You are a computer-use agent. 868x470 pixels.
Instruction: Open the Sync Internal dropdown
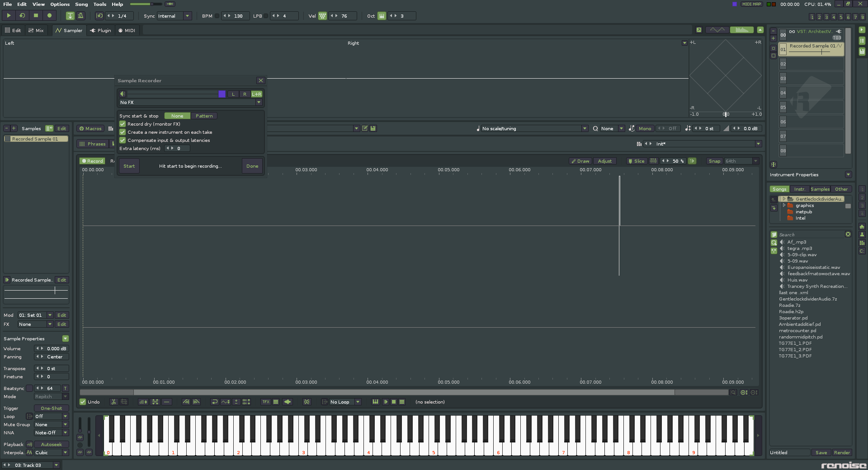[187, 16]
